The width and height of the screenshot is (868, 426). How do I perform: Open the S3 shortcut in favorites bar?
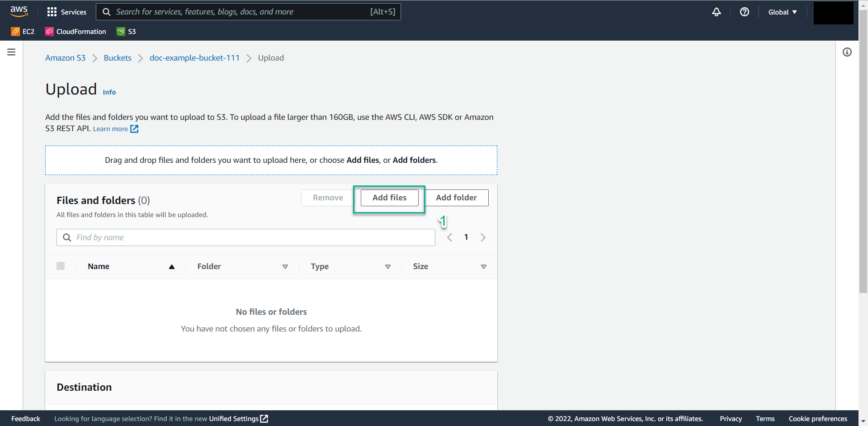point(127,32)
